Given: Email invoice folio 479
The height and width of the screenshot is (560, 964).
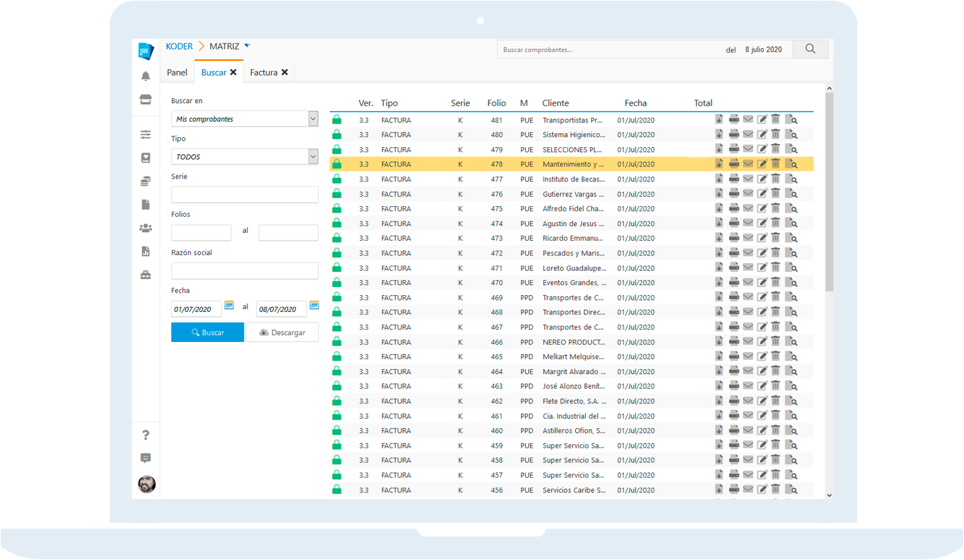Looking at the screenshot, I should coord(748,149).
